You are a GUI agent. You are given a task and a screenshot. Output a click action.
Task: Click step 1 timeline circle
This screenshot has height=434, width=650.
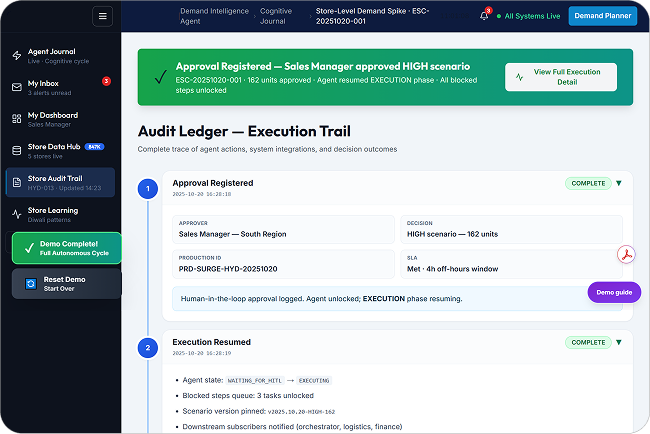tap(148, 189)
